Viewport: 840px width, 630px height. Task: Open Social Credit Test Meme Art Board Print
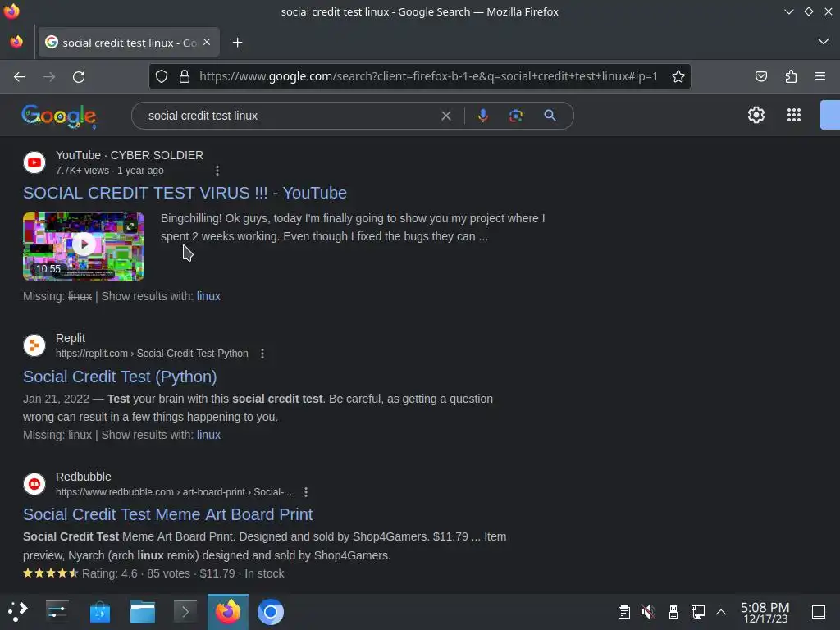(167, 514)
